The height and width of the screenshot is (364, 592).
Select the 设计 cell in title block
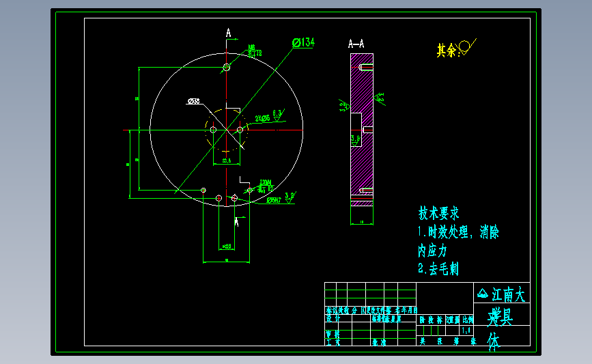[333, 319]
